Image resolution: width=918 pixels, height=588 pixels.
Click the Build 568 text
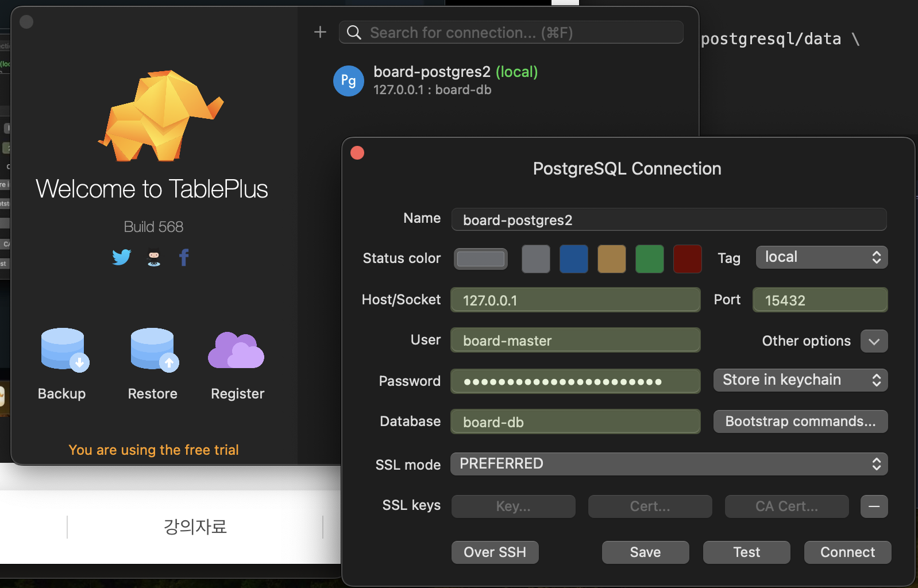(154, 227)
